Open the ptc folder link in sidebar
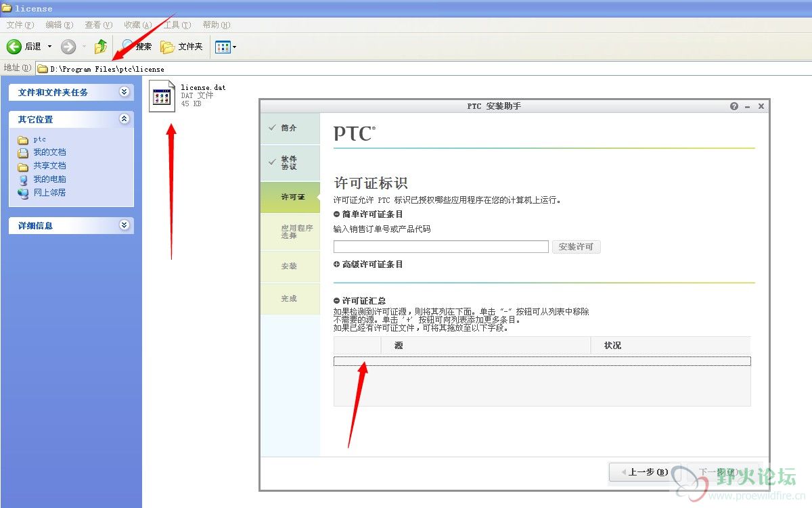Image resolution: width=812 pixels, height=508 pixels. [40, 139]
